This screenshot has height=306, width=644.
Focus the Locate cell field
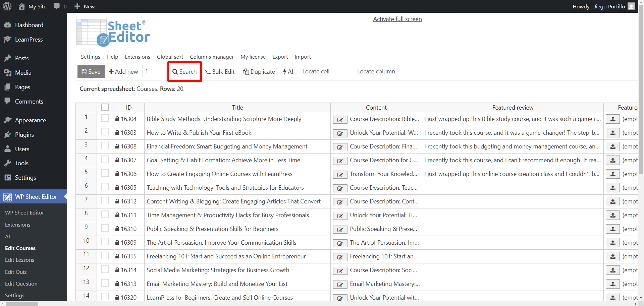point(325,71)
